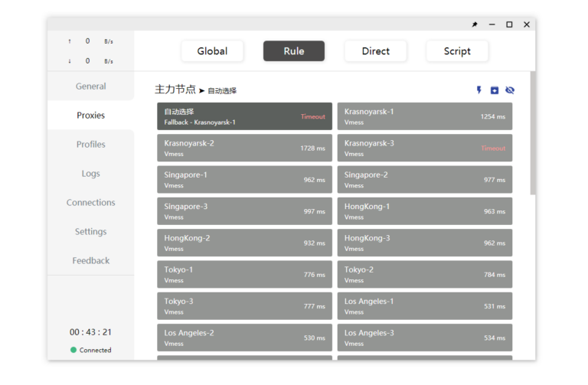
Task: Maximize the window from the title bar
Action: tap(509, 24)
